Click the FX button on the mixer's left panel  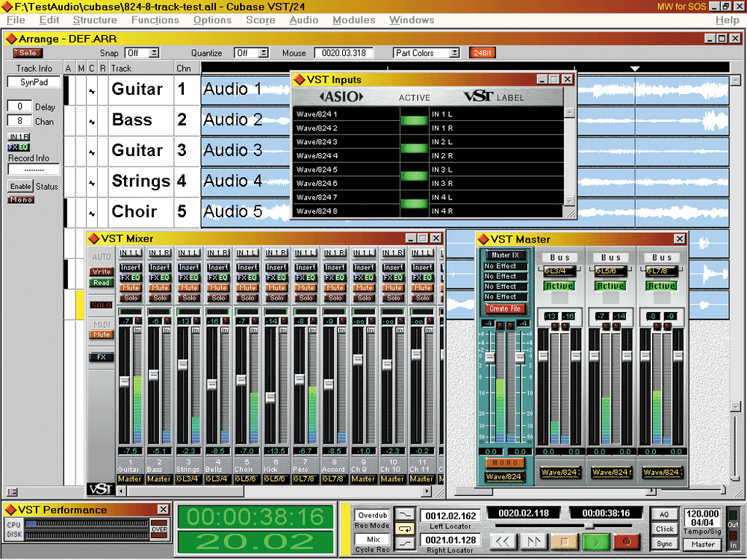pos(101,357)
